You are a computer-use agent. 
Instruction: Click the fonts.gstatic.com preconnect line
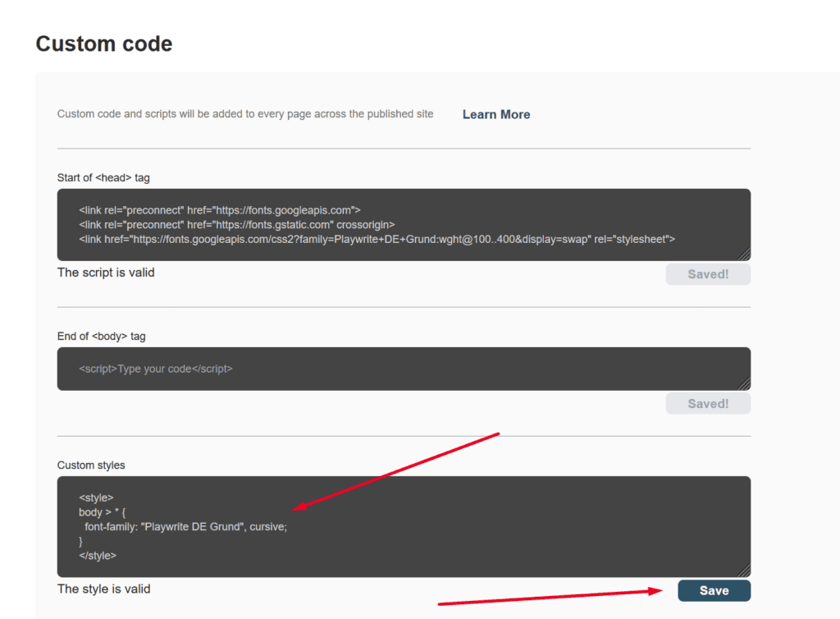237,225
